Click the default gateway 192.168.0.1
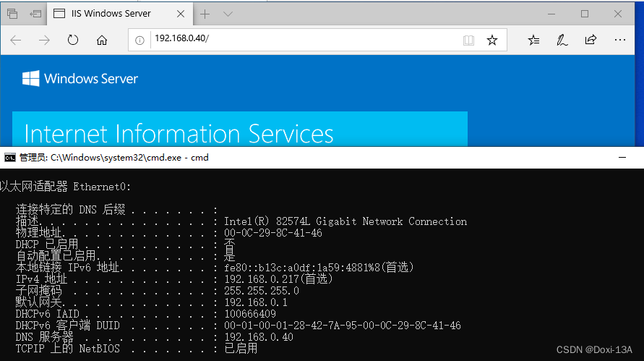Viewport: 644px width, 361px height. (x=256, y=302)
